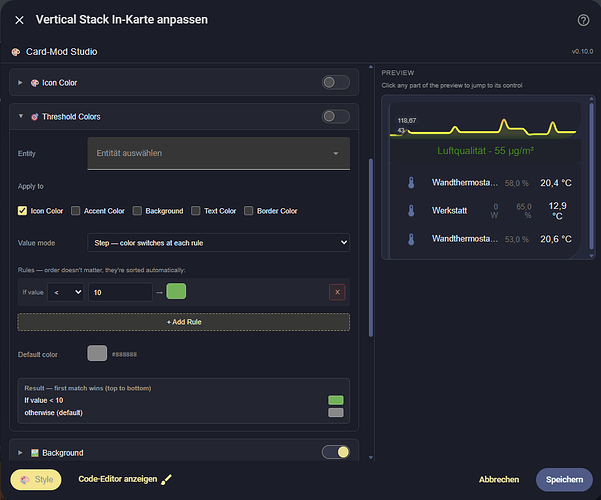Expand the Icon Color section arrow

tap(20, 82)
